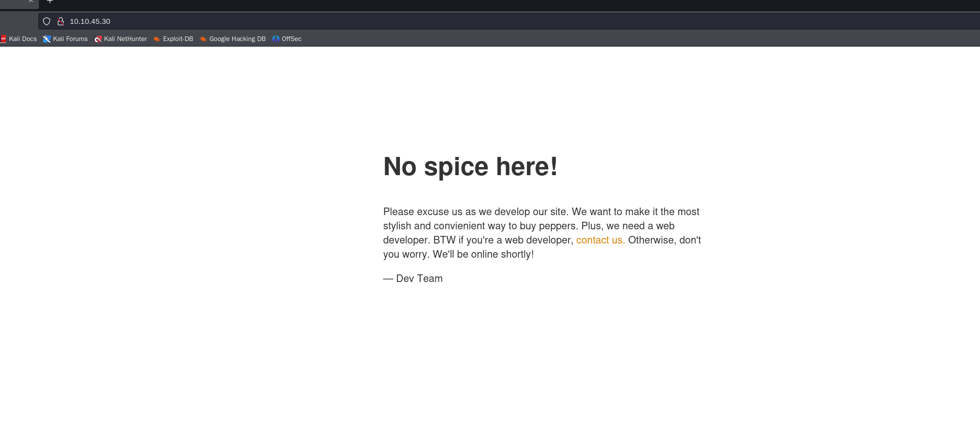Open the Google Hacking DB bookmark
This screenshot has height=447, width=980.
(232, 39)
